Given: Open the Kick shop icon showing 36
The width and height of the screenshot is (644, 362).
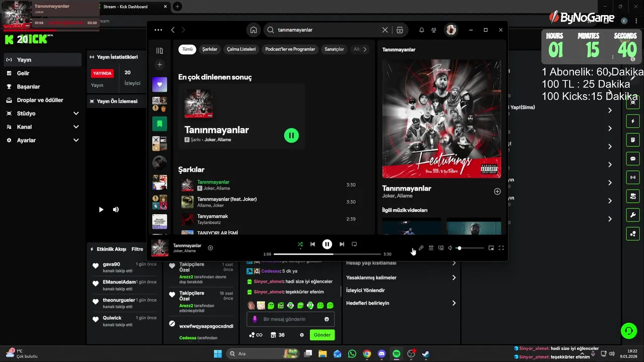Looking at the screenshot, I should click(x=277, y=335).
